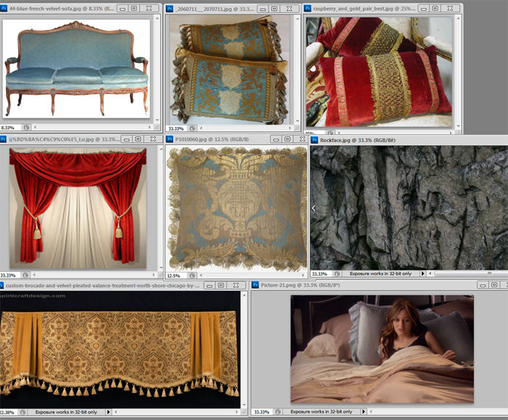This screenshot has width=508, height=420.
Task: Select the custom-brocade-and-velvet-pleated-valance title bar
Action: (x=124, y=285)
